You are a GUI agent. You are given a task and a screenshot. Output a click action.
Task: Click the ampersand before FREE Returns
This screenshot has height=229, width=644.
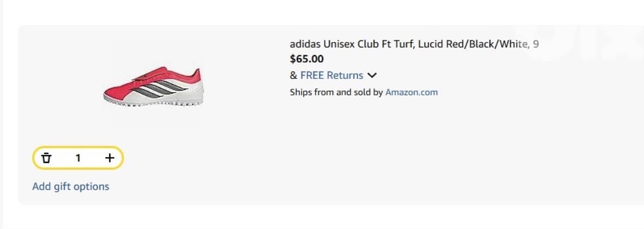293,75
